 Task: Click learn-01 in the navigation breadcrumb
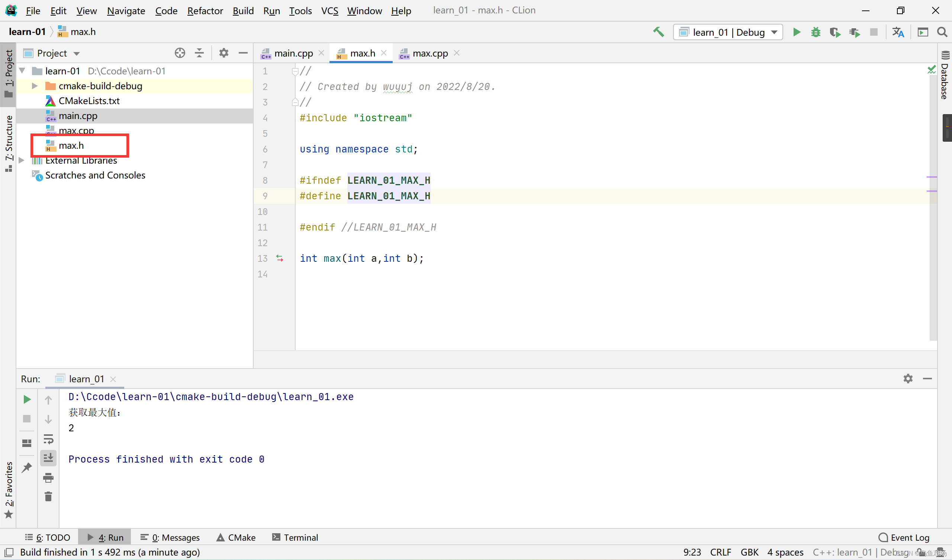point(27,32)
